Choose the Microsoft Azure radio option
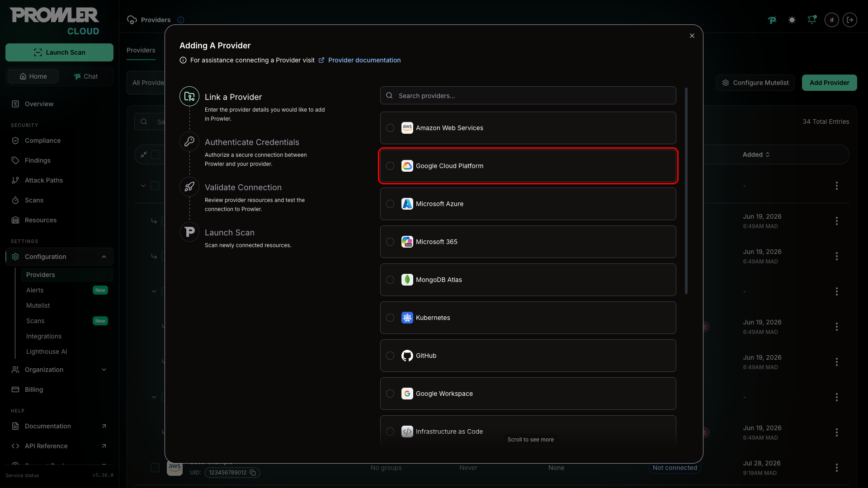 pos(390,204)
